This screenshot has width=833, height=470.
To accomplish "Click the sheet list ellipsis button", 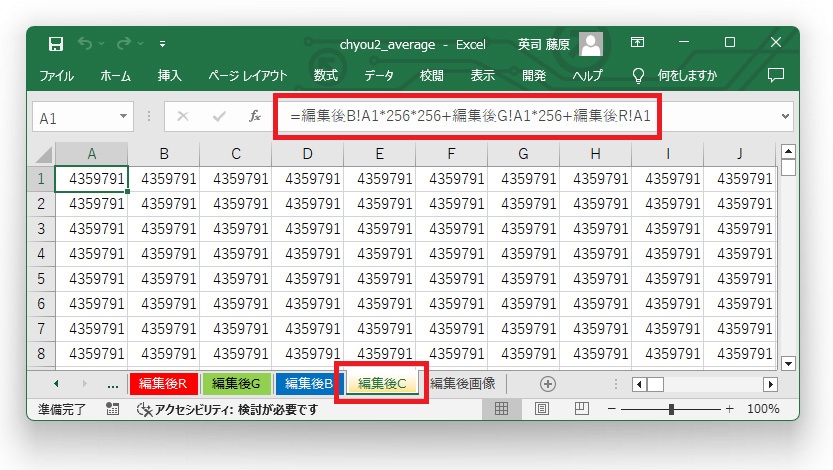I will [113, 384].
